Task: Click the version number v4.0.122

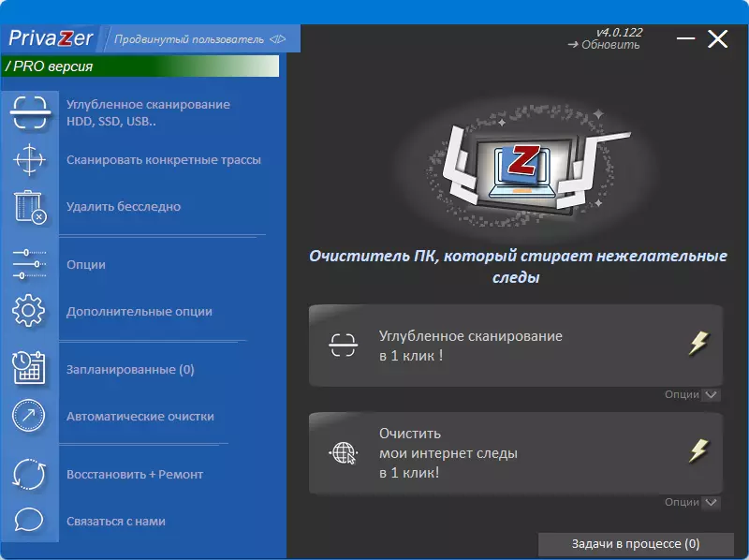Action: tap(620, 33)
